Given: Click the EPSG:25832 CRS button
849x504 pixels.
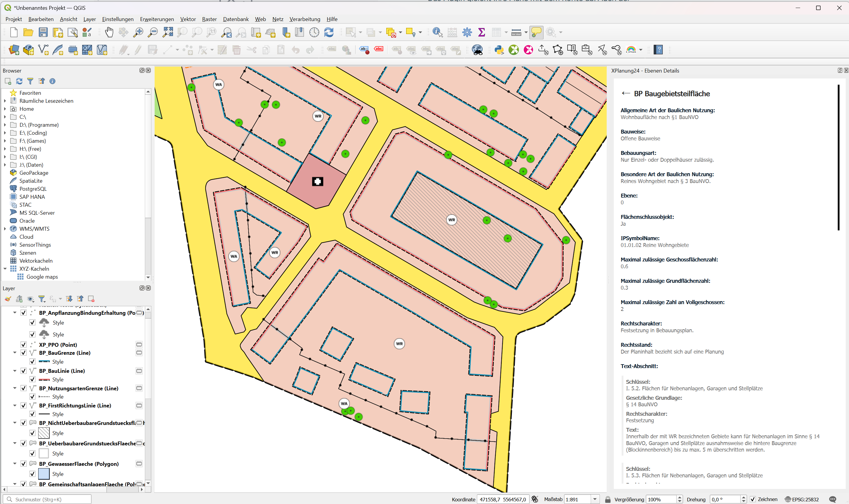Looking at the screenshot, I should [802, 499].
